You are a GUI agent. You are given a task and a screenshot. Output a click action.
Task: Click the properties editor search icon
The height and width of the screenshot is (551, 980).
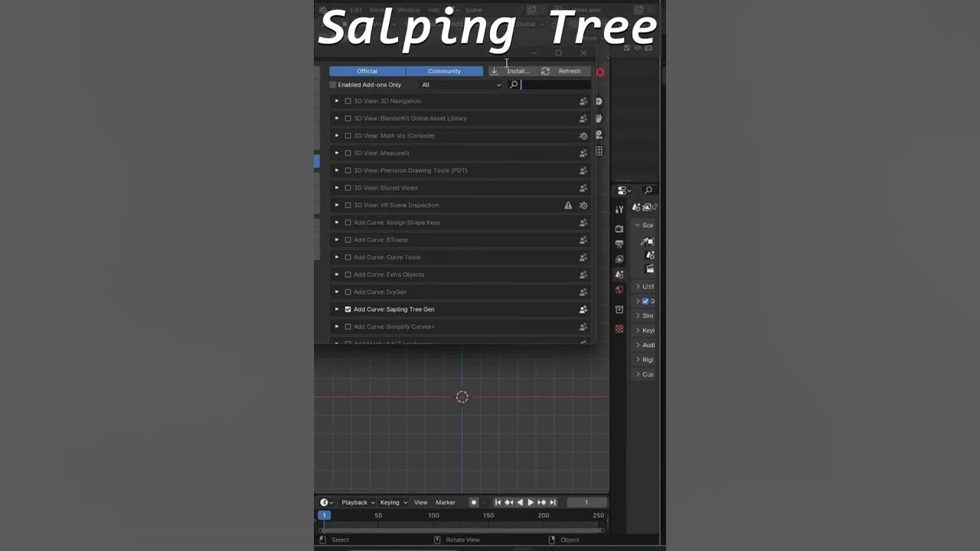(648, 191)
